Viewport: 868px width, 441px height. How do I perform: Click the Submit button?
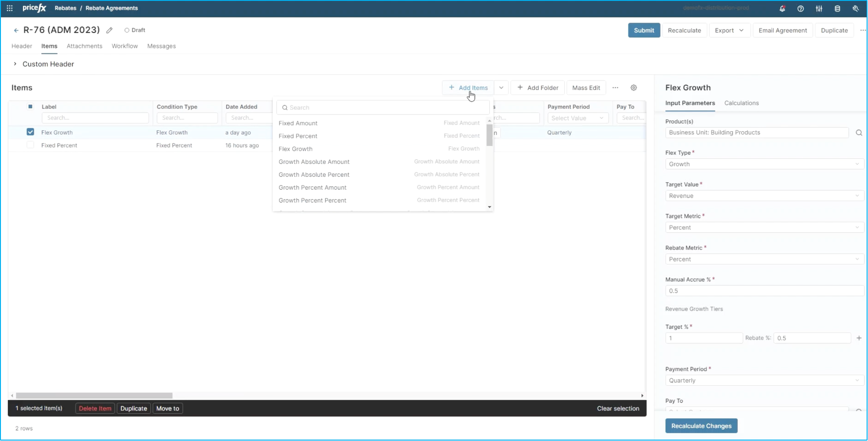(644, 30)
